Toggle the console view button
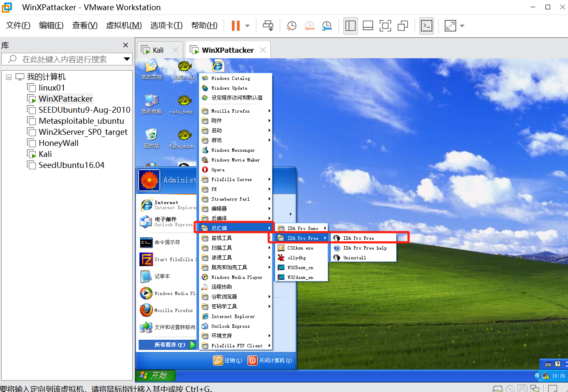This screenshot has width=568, height=392. pos(426,26)
